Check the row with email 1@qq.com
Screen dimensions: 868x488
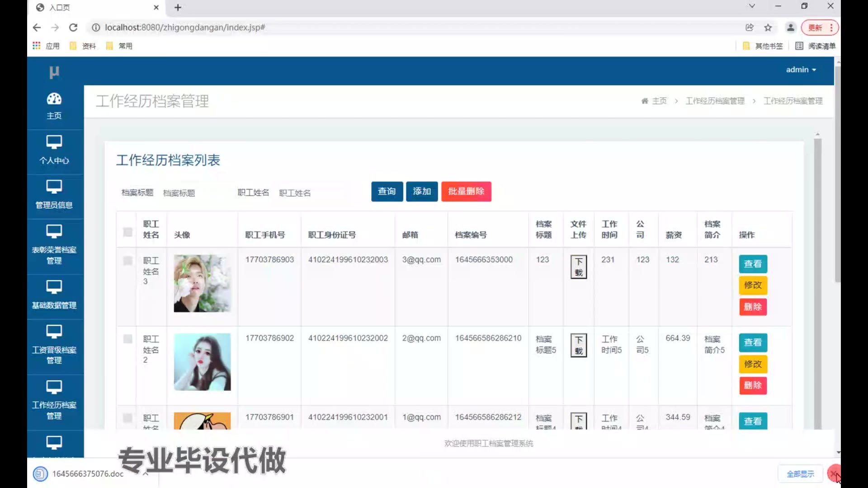(127, 418)
